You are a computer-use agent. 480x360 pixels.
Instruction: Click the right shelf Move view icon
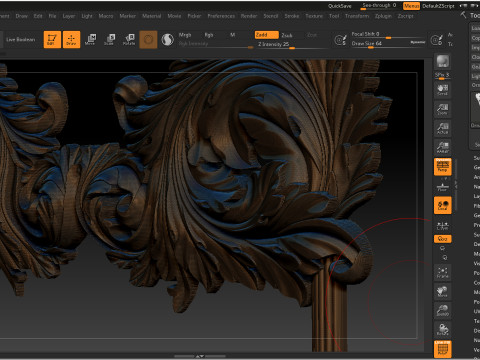coord(443,291)
